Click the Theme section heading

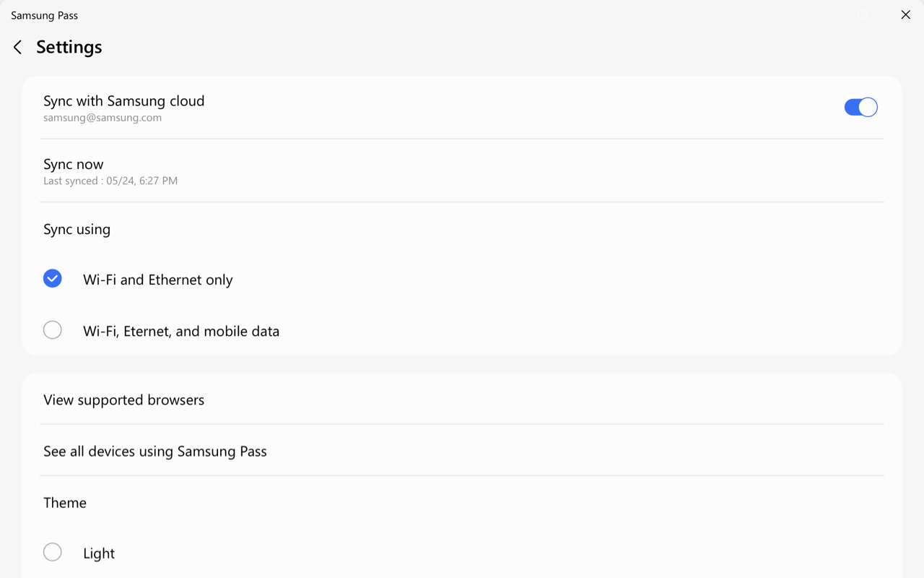(x=65, y=503)
